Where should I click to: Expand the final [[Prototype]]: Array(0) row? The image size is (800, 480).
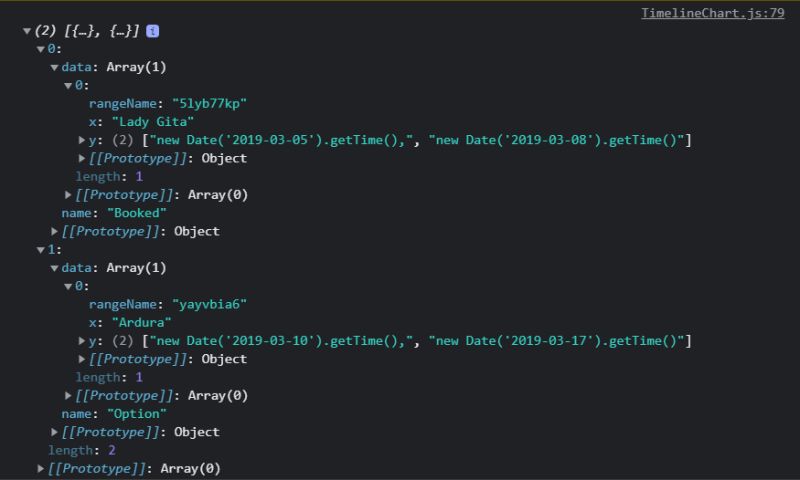[41, 469]
